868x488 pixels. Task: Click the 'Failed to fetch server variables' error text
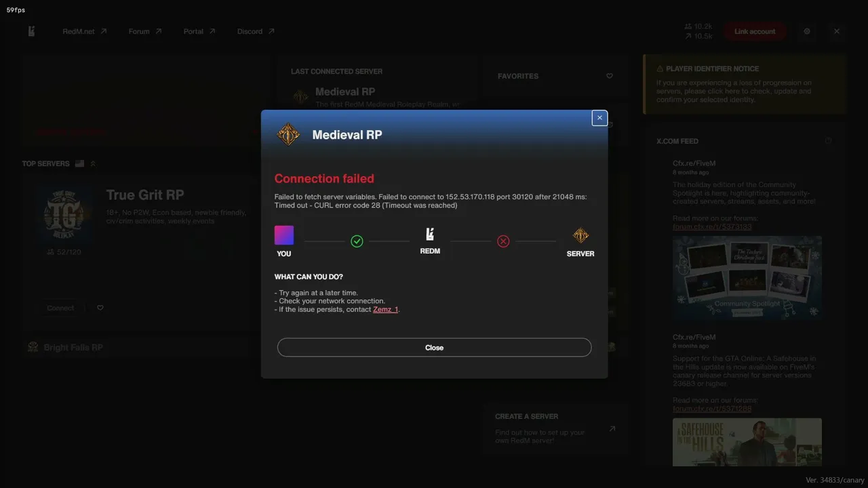click(x=431, y=201)
